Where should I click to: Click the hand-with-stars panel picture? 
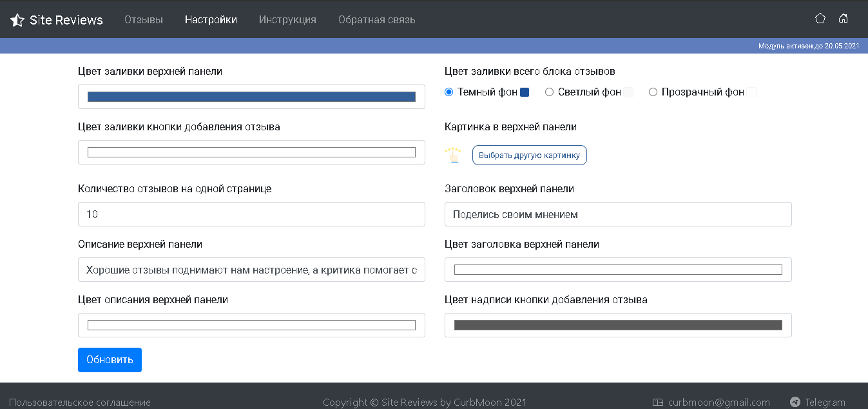point(454,155)
